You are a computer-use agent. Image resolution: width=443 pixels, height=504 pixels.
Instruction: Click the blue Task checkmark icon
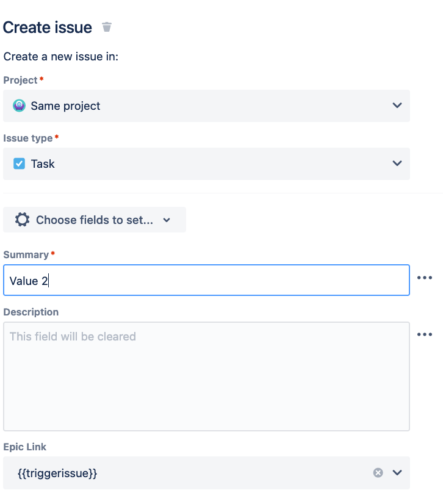point(20,164)
